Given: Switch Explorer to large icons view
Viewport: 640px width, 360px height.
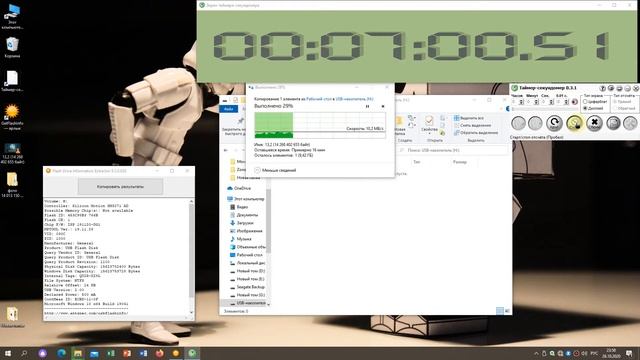Looking at the screenshot, I should [x=507, y=311].
